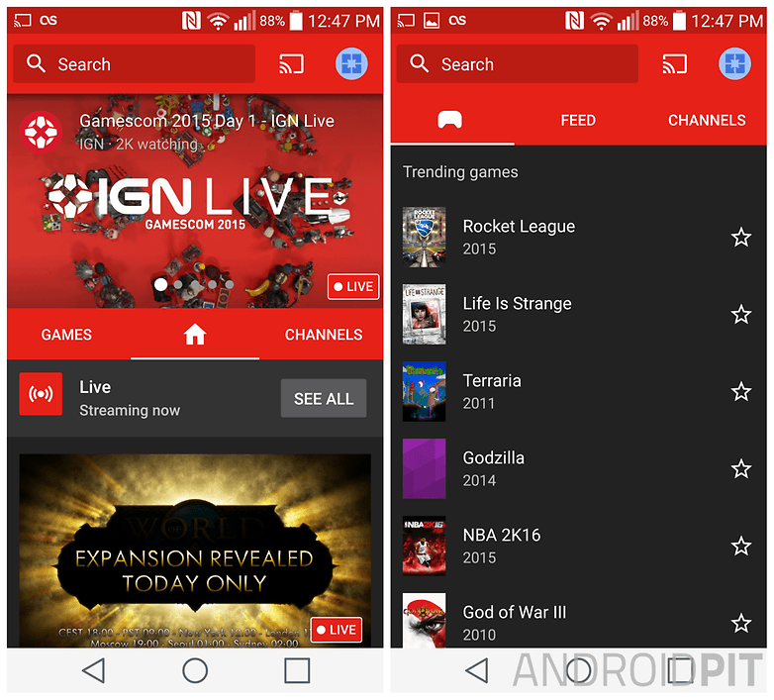774x700 pixels.
Task: Go back on left phone nav bar
Action: [93, 671]
